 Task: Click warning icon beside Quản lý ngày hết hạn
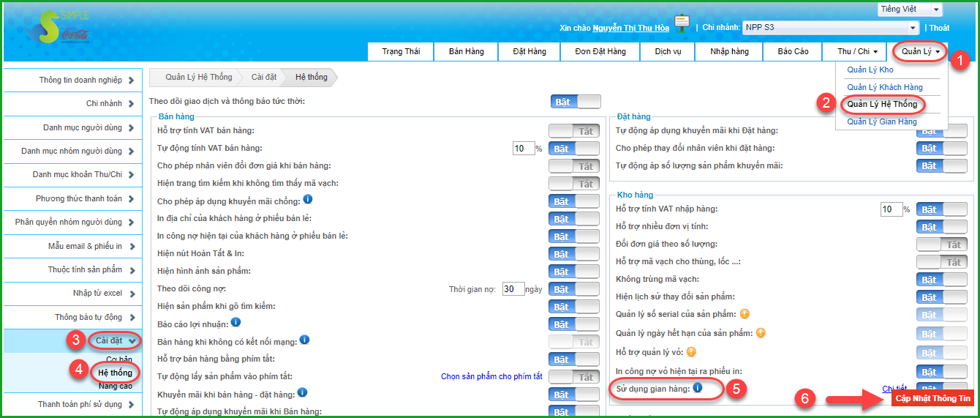tap(761, 333)
